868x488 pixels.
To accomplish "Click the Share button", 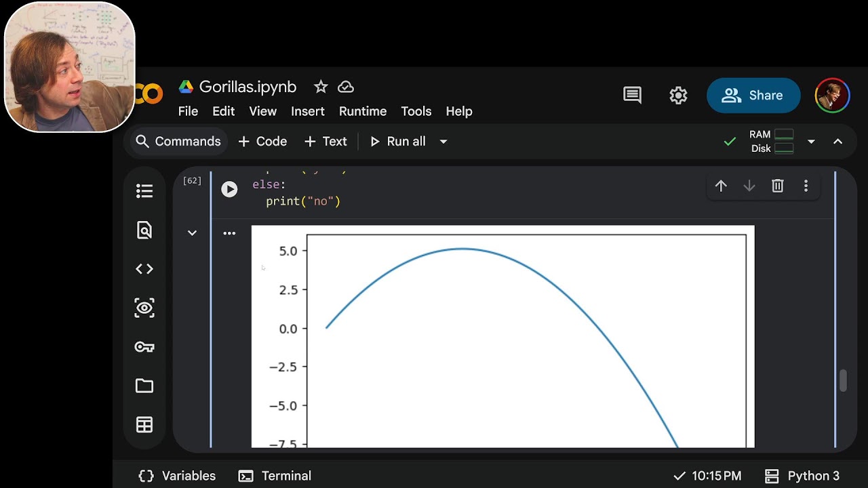I will pos(753,96).
